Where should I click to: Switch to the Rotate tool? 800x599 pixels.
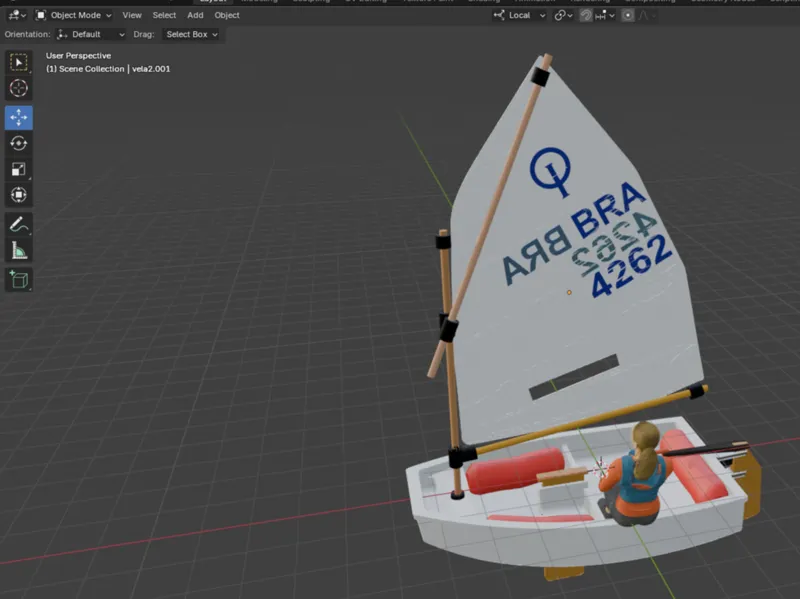19,143
